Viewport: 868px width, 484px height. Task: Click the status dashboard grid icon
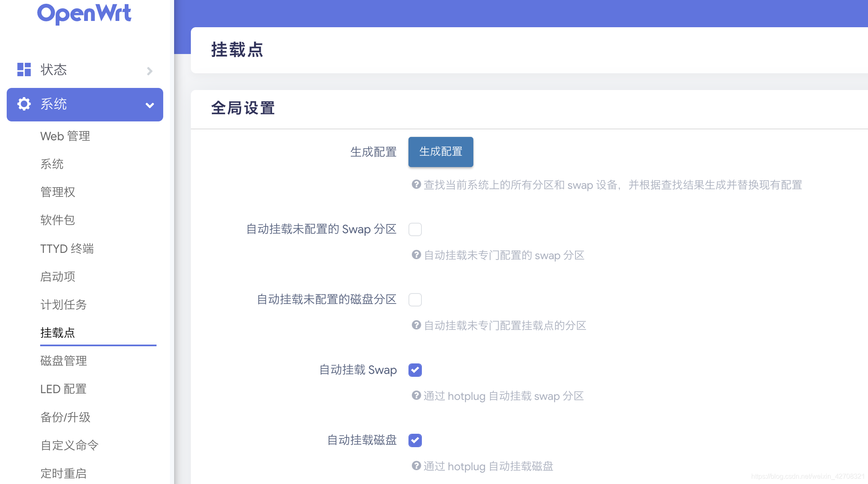[24, 70]
